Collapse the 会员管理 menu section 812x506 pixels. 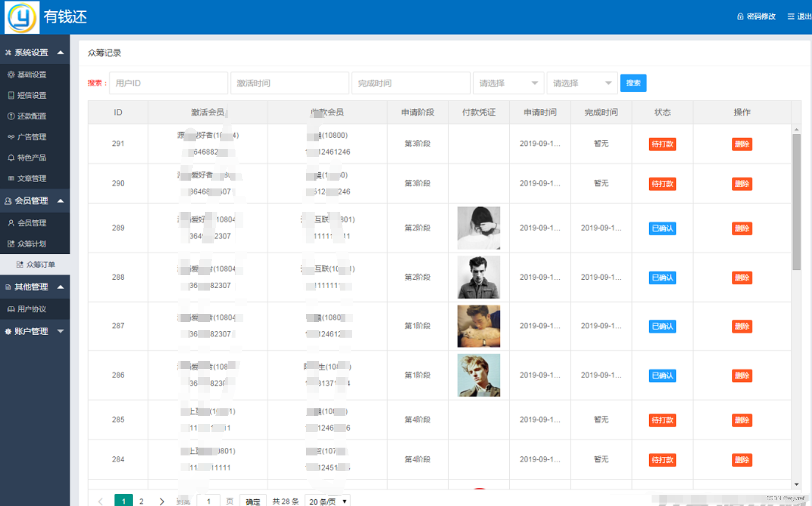[x=60, y=201]
